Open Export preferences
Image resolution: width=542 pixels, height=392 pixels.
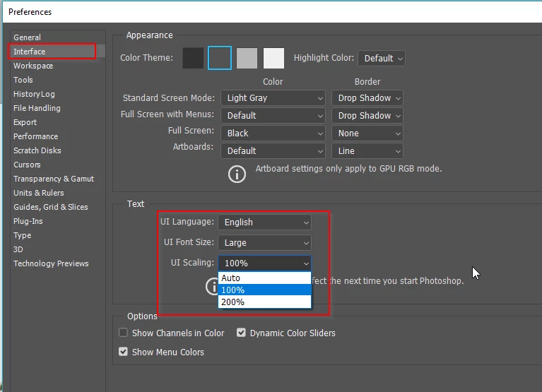pos(25,122)
